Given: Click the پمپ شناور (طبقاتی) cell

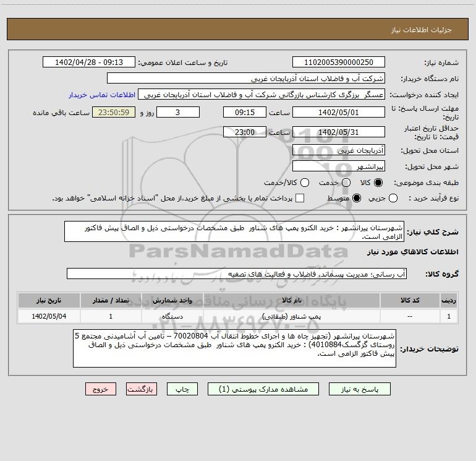Looking at the screenshot, I should (291, 316).
